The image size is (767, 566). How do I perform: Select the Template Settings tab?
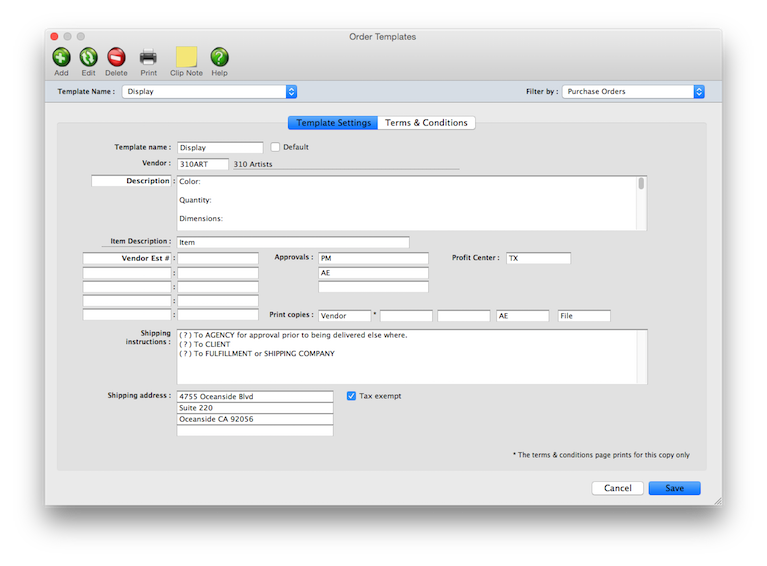tap(333, 123)
